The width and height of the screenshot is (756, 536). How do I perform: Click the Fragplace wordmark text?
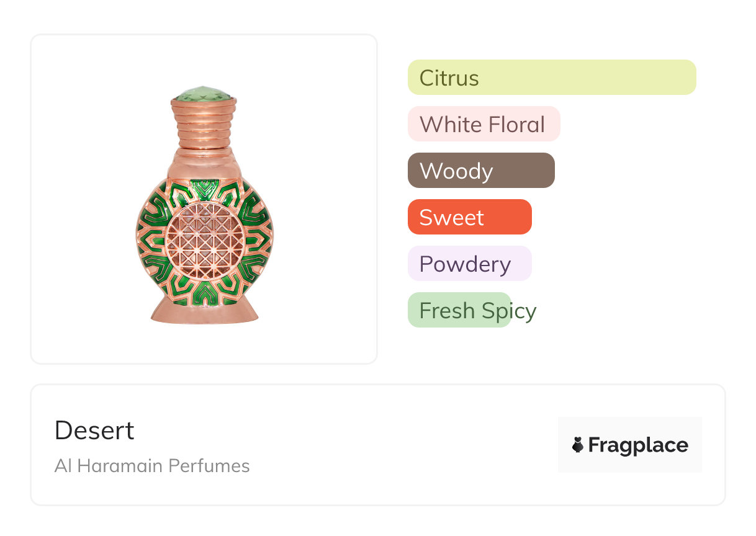(638, 445)
